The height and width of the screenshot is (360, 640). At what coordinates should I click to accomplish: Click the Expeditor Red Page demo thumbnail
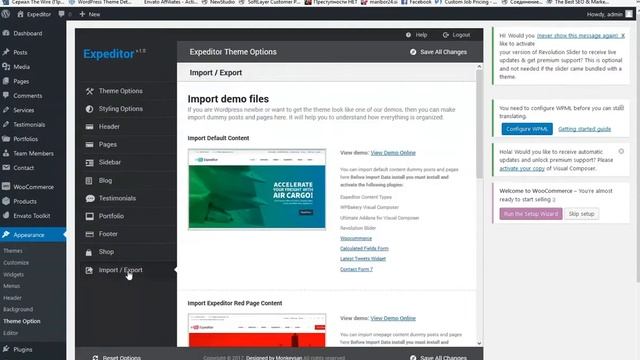257,330
